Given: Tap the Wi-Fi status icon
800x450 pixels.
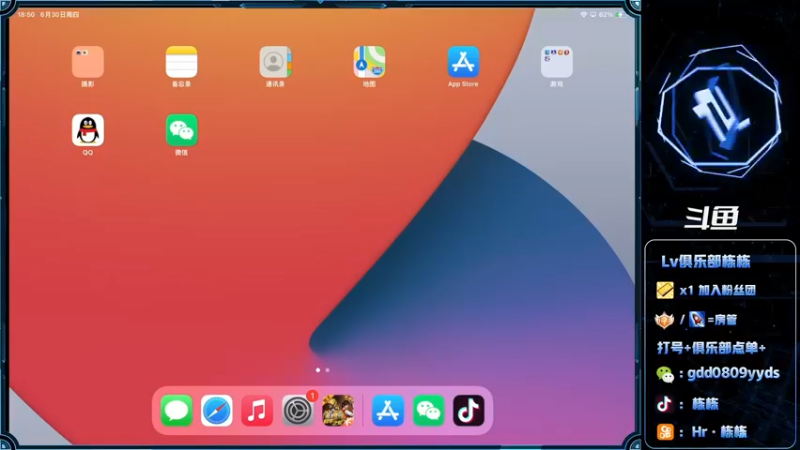Looking at the screenshot, I should pos(583,15).
